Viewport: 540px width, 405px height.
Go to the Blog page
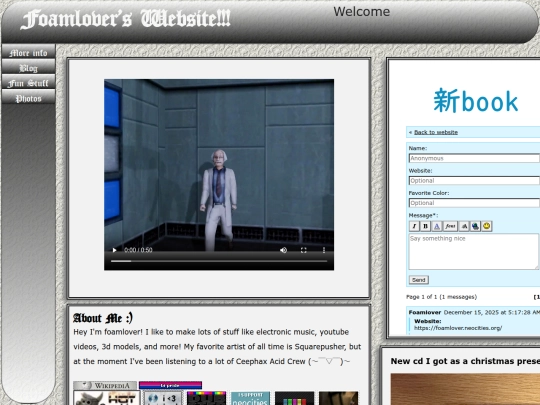click(28, 68)
